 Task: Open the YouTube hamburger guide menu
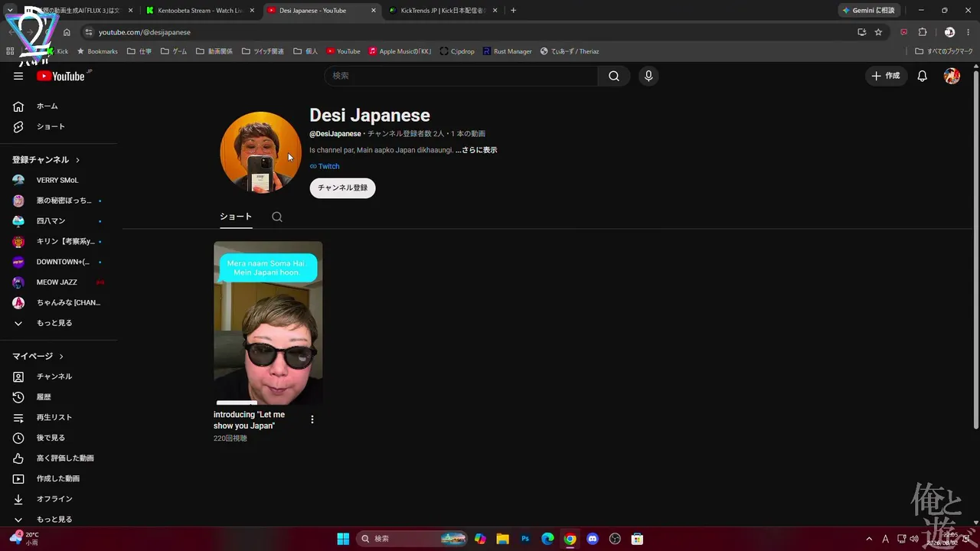pos(18,76)
